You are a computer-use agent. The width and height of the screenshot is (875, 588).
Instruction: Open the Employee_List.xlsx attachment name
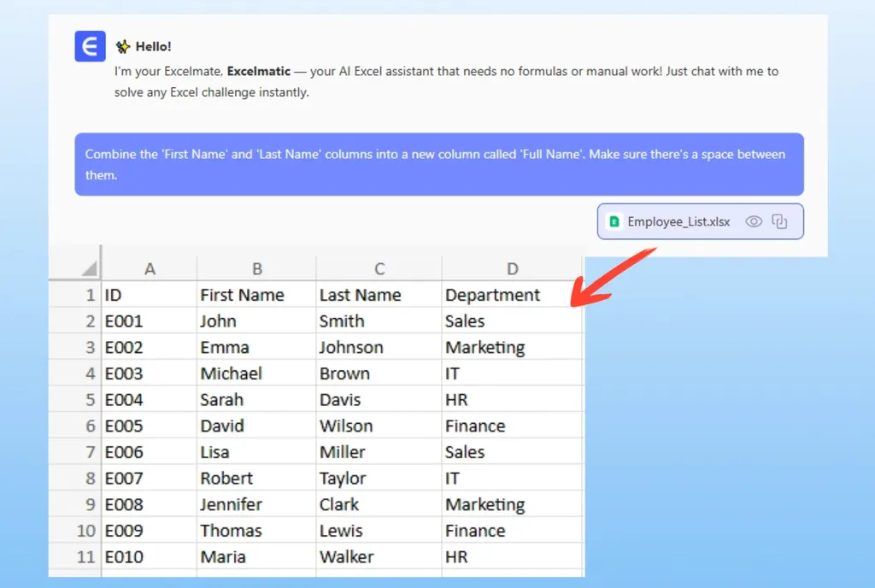pos(678,221)
